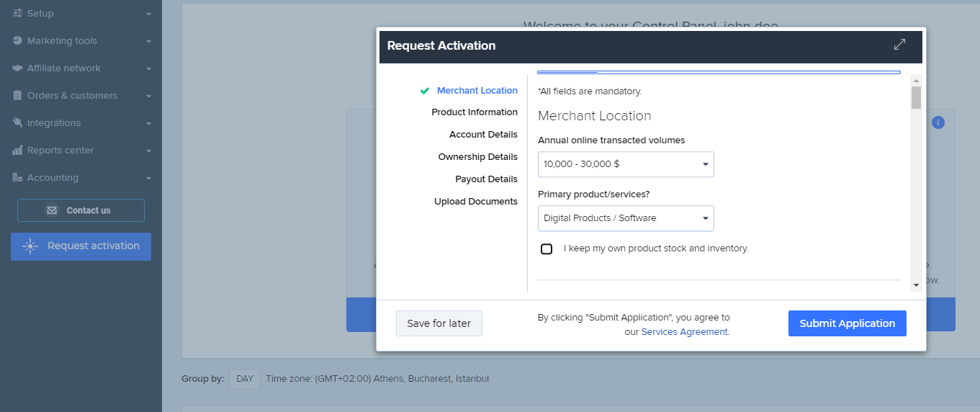Screen dimensions: 980x412
Task: Click the Affiliate network sidebar label
Action: (64, 68)
